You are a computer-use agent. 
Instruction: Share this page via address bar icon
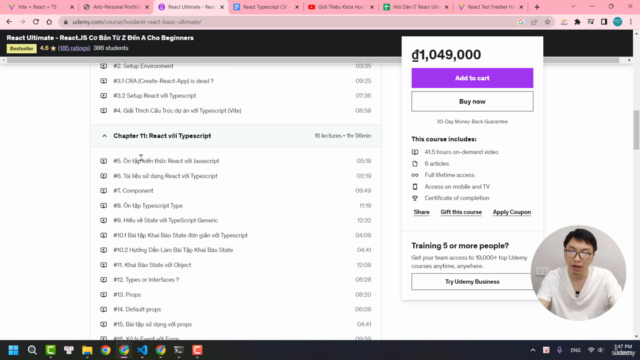pos(534,22)
